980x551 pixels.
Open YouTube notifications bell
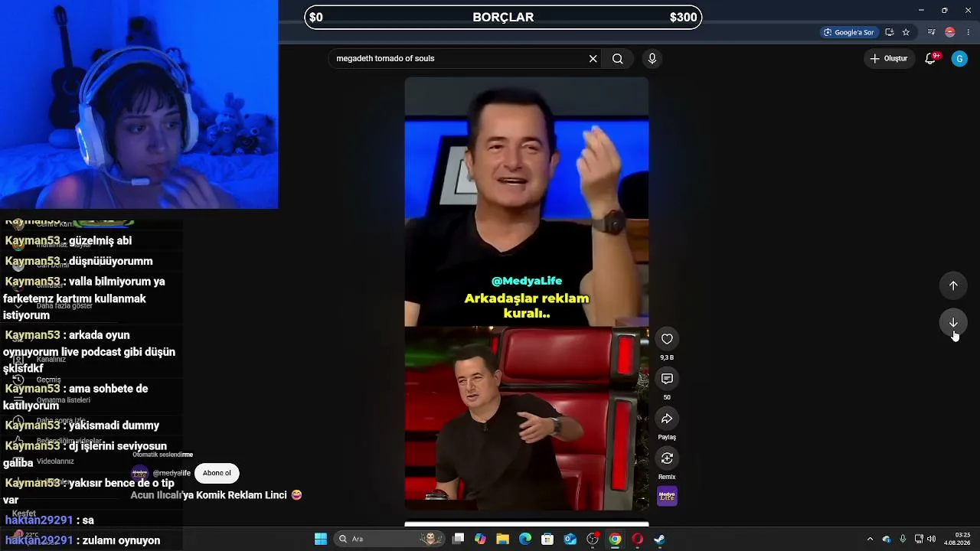(x=931, y=59)
